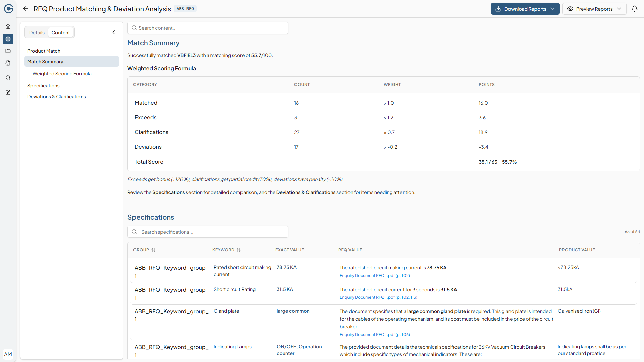
Task: Click the target icon in sidebar
Action: (x=8, y=39)
